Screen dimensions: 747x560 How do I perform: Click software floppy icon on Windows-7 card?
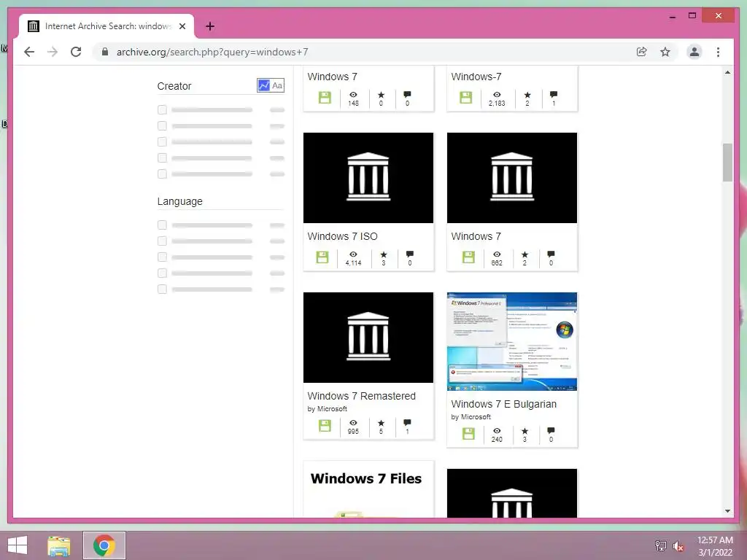(466, 98)
